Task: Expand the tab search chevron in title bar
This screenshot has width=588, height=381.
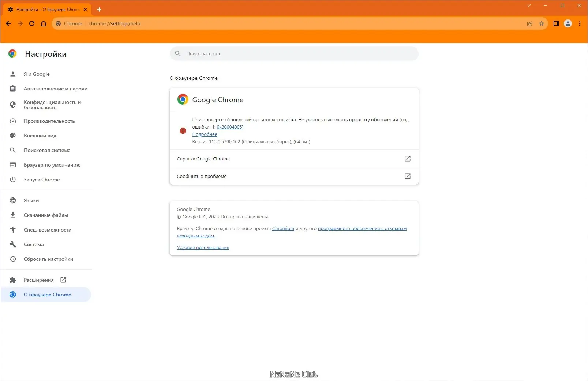Action: [x=529, y=5]
